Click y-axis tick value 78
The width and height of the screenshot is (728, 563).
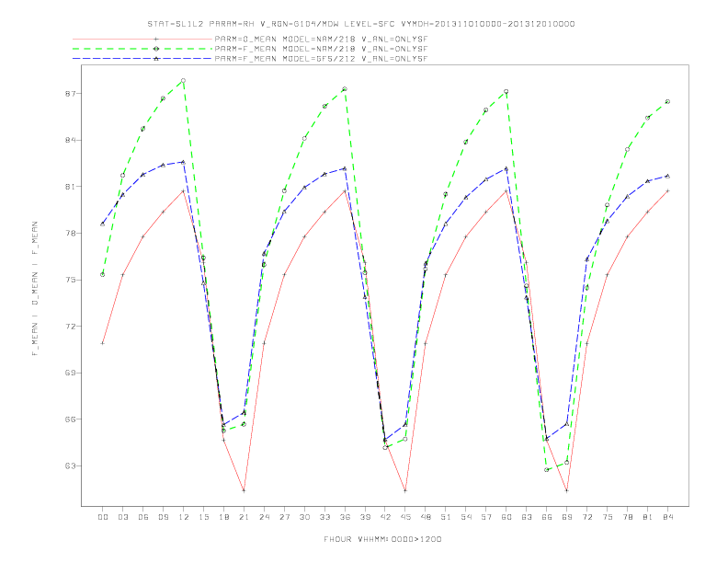coord(70,233)
